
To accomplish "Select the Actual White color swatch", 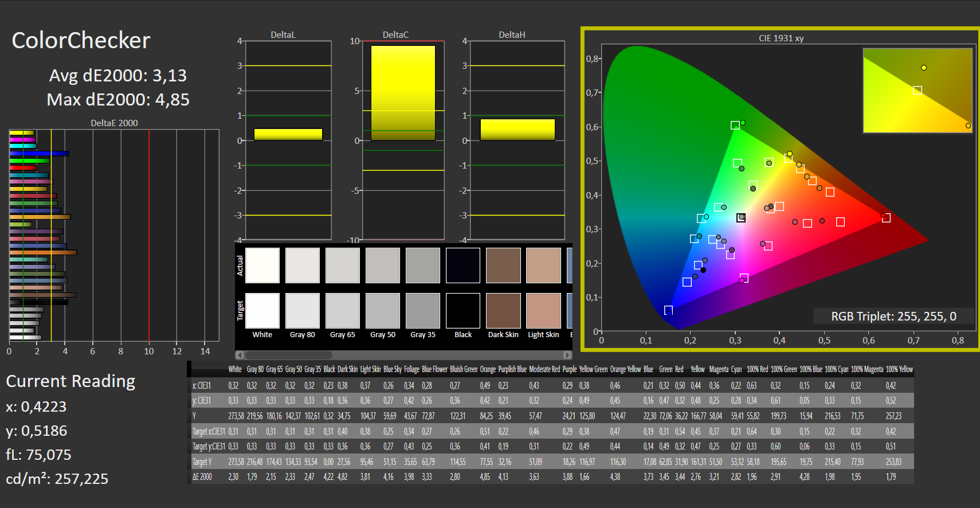I will [x=262, y=265].
